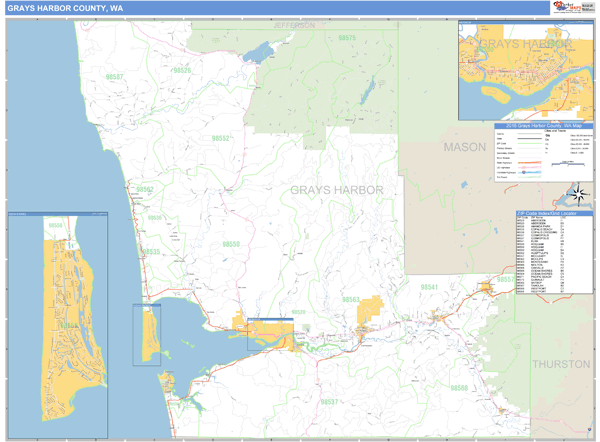Open the Ocean Shores peninsula inset map

pos(58,325)
